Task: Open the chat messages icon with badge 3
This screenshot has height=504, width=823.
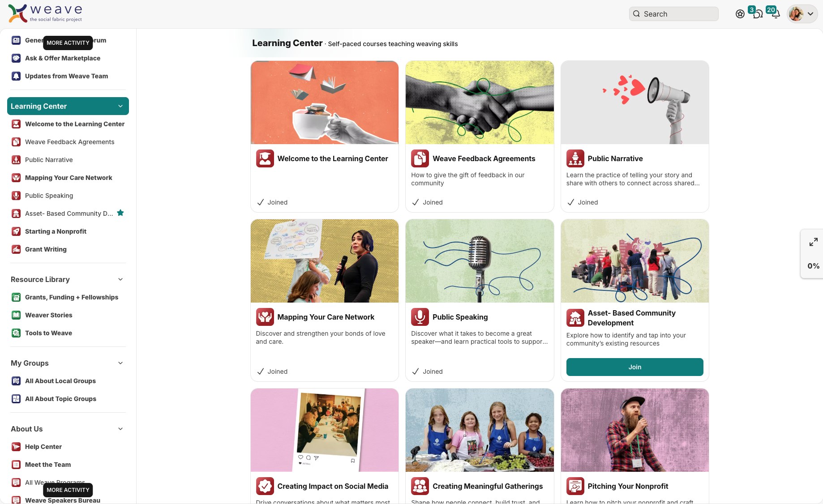Action: click(x=758, y=14)
